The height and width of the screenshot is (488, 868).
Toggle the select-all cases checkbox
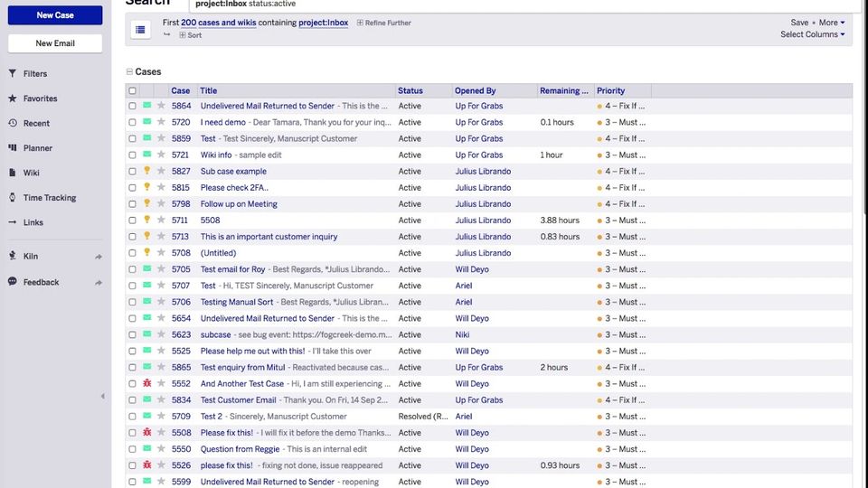[x=132, y=90]
